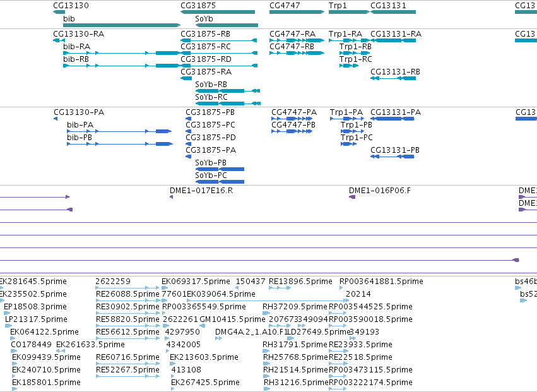Select transcript label CG13130-RA
Screen dimensions: 537x392
[x=78, y=34]
